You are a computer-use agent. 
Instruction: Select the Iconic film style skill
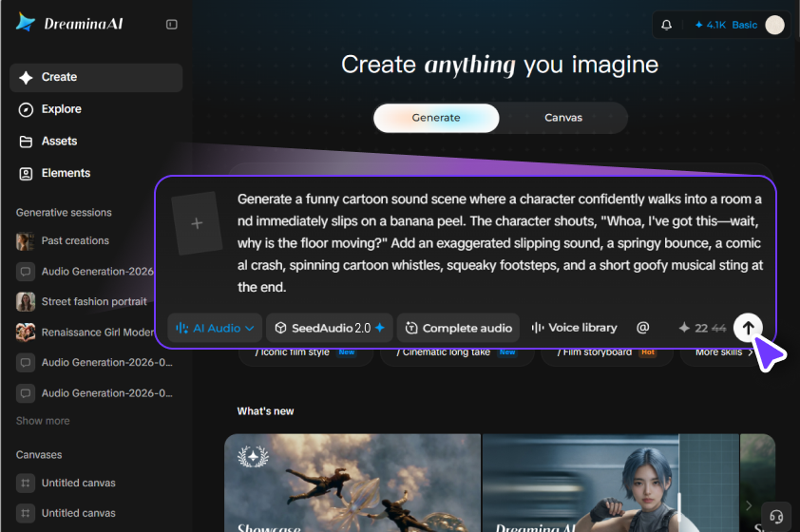[306, 354]
